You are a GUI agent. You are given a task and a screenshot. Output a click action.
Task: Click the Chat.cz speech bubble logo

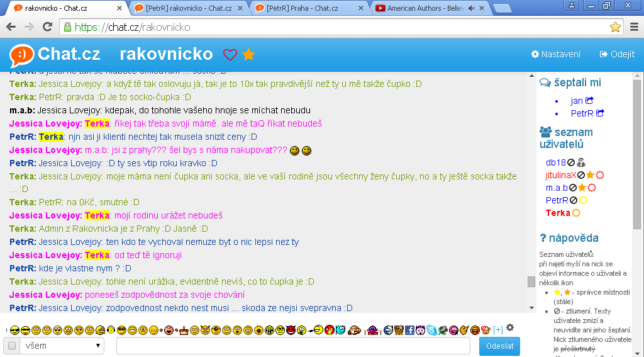click(x=22, y=55)
